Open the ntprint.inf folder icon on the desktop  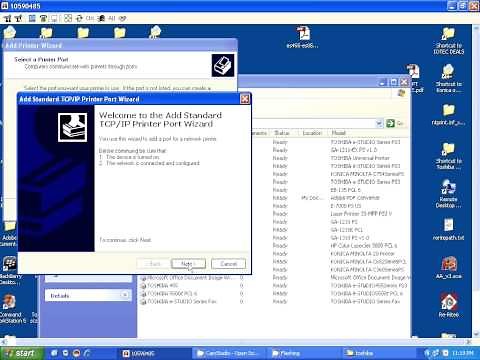click(x=449, y=114)
